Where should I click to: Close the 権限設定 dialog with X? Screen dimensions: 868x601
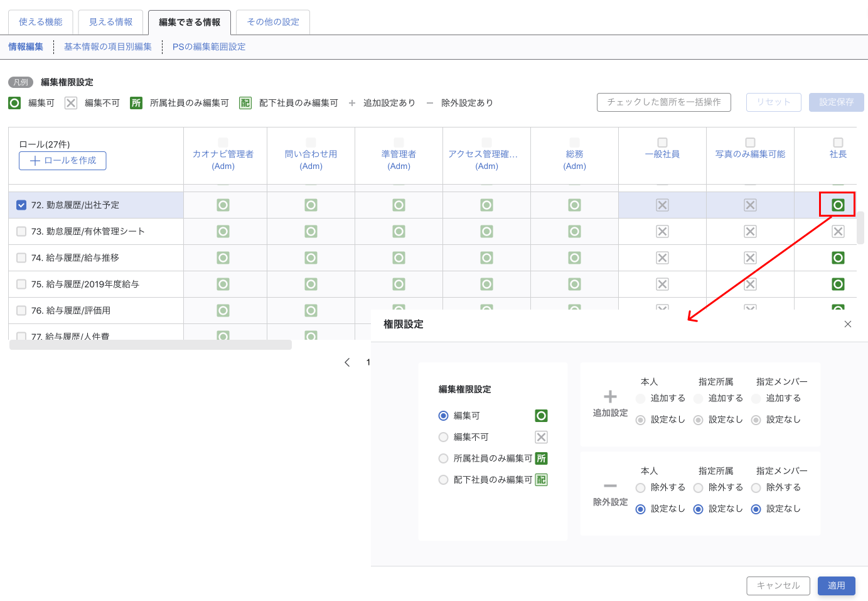pos(847,324)
